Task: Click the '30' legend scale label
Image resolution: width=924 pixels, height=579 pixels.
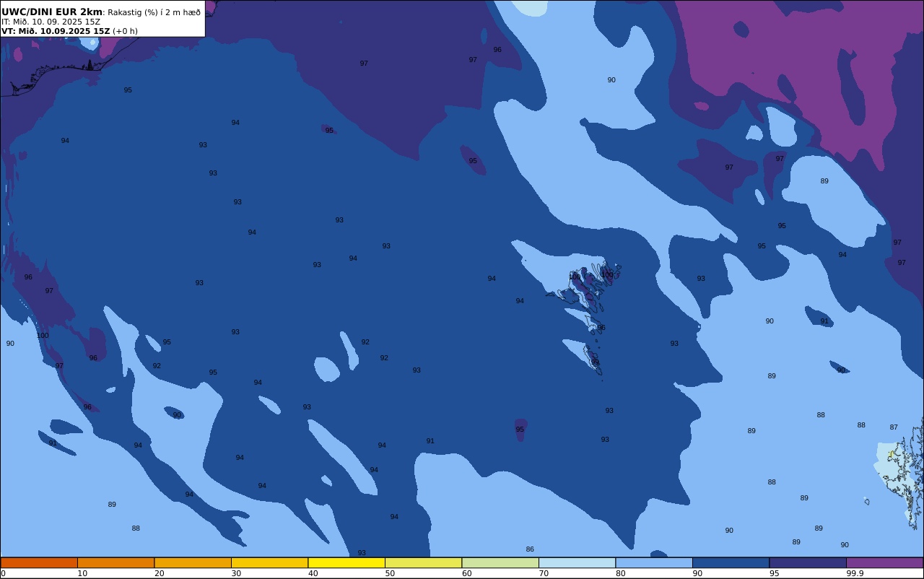Action: pos(236,573)
